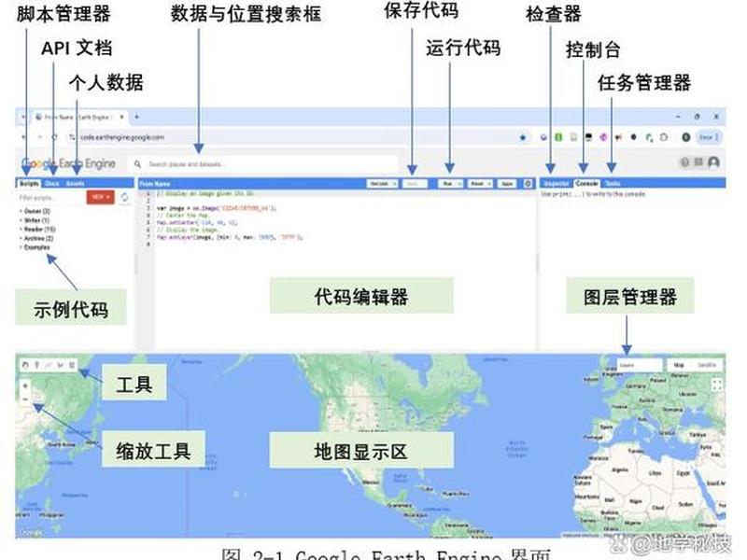Image resolution: width=747 pixels, height=560 pixels.
Task: Refresh the scripts list
Action: point(124,197)
